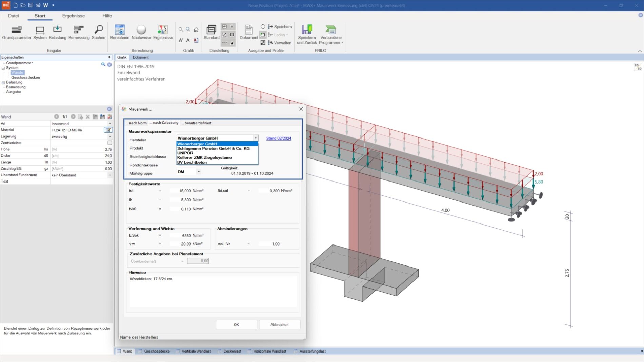Click Speichern und Zurück floppy icon

(x=307, y=35)
